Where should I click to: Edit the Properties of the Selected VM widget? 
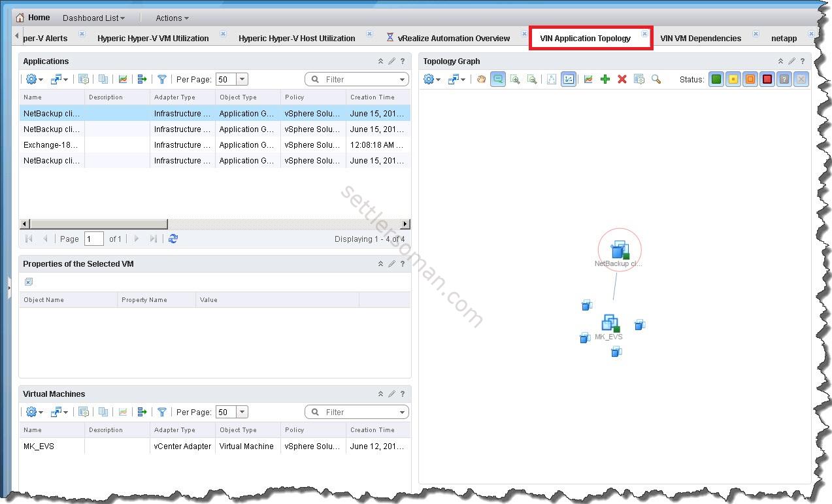[x=391, y=264]
